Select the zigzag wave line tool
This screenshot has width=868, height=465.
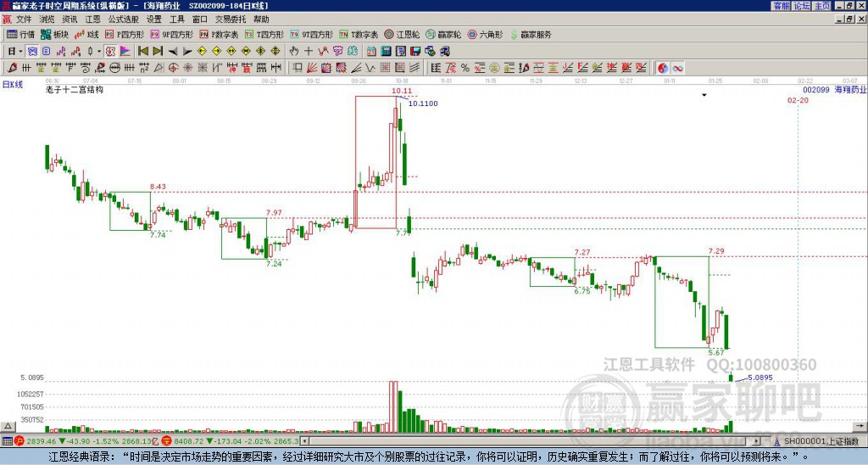[370, 68]
